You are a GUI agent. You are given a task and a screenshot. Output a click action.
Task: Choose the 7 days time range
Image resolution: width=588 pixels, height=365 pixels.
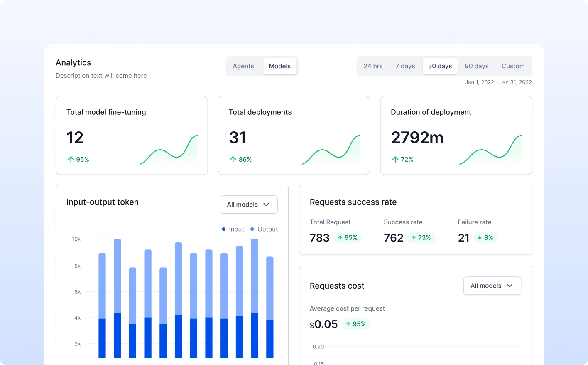coord(405,66)
